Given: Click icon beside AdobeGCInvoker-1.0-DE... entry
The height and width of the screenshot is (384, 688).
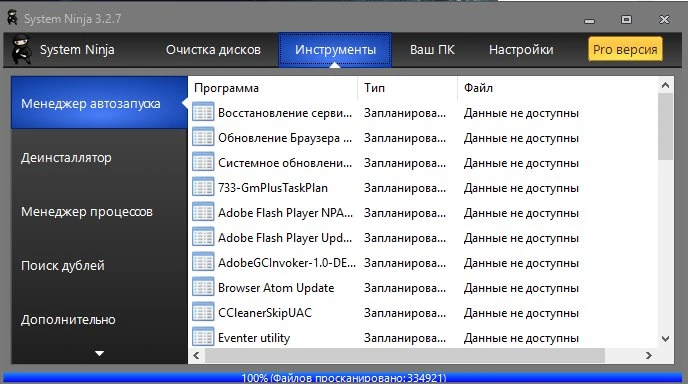Looking at the screenshot, I should point(203,263).
